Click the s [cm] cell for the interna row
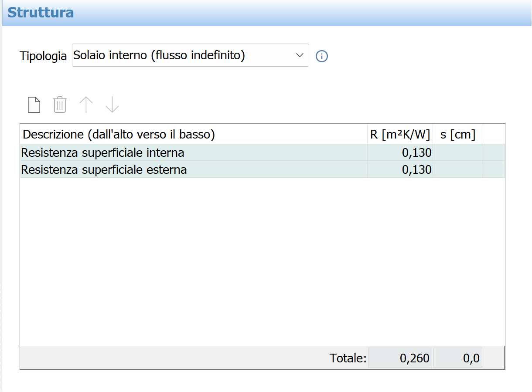The width and height of the screenshot is (532, 392). click(x=458, y=153)
